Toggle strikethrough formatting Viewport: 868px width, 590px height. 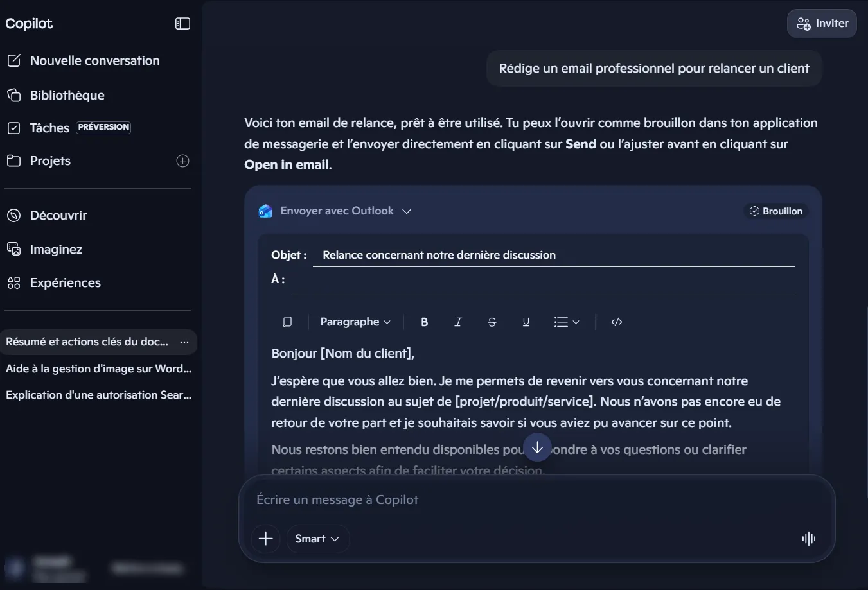point(492,322)
